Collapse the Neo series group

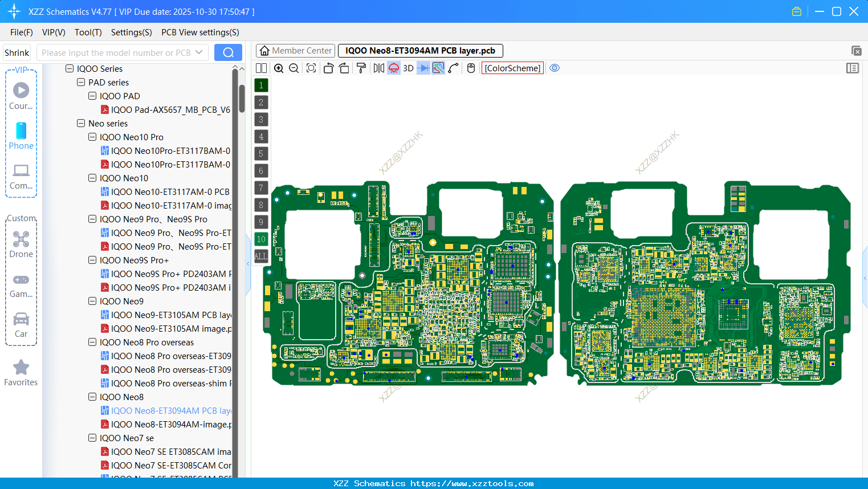click(x=80, y=123)
